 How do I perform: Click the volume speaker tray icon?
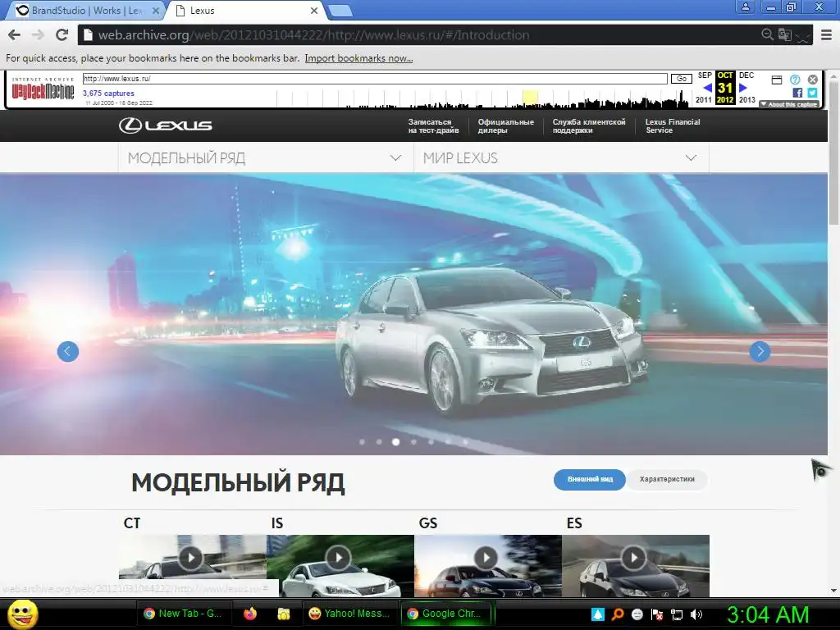pos(697,614)
